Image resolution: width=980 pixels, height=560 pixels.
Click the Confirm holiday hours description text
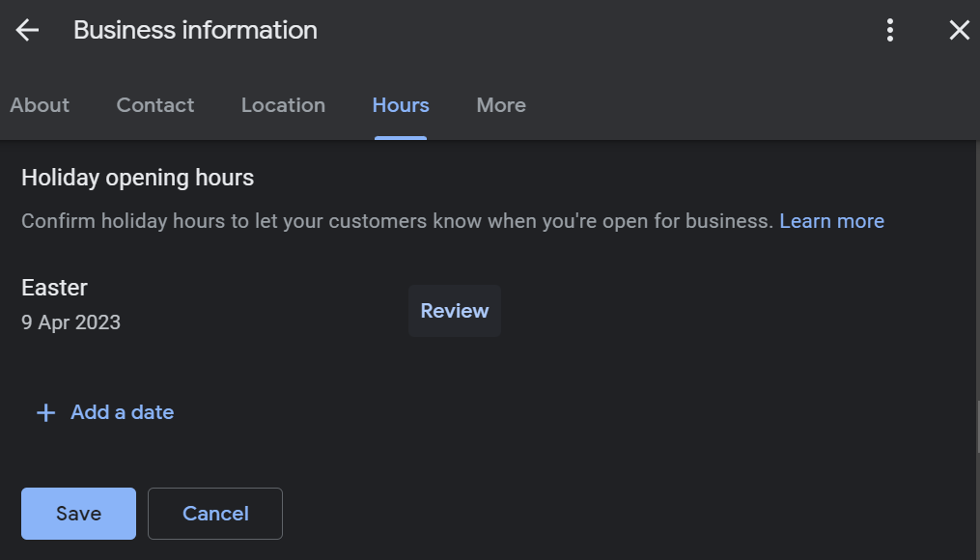(x=398, y=221)
